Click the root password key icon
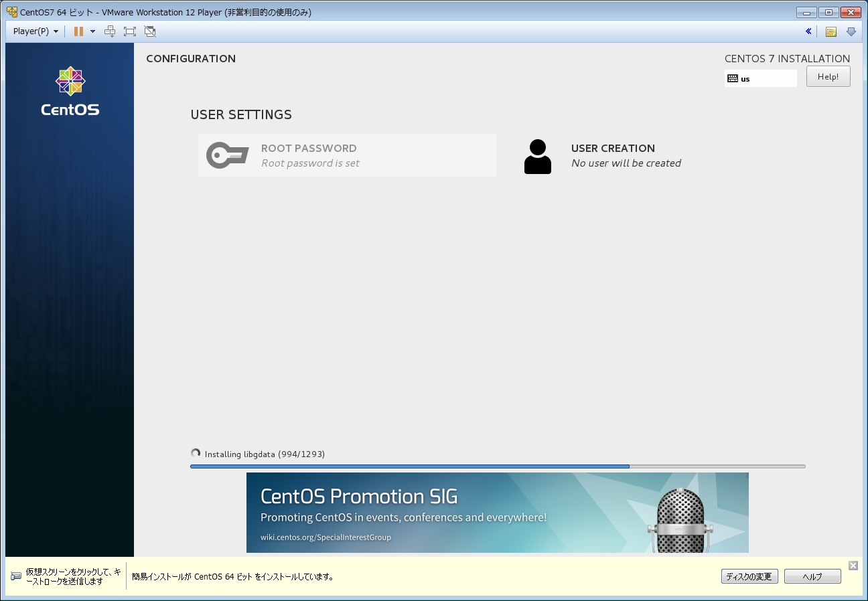 point(227,155)
